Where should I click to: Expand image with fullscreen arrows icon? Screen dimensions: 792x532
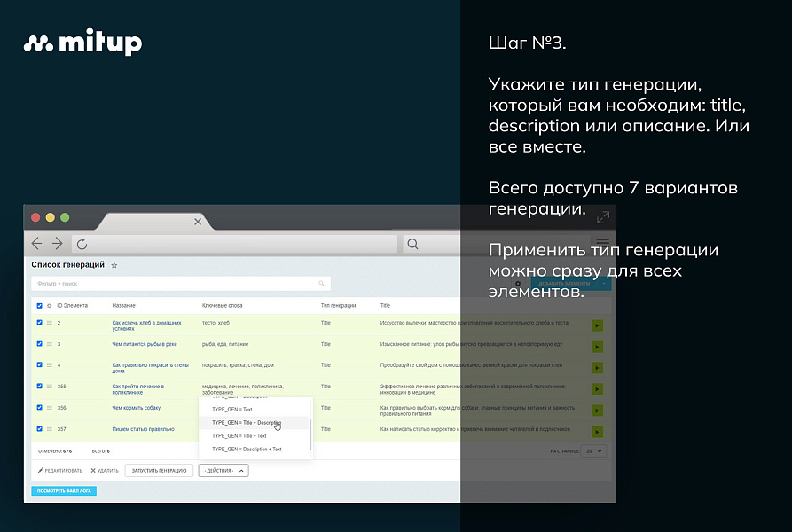[603, 217]
